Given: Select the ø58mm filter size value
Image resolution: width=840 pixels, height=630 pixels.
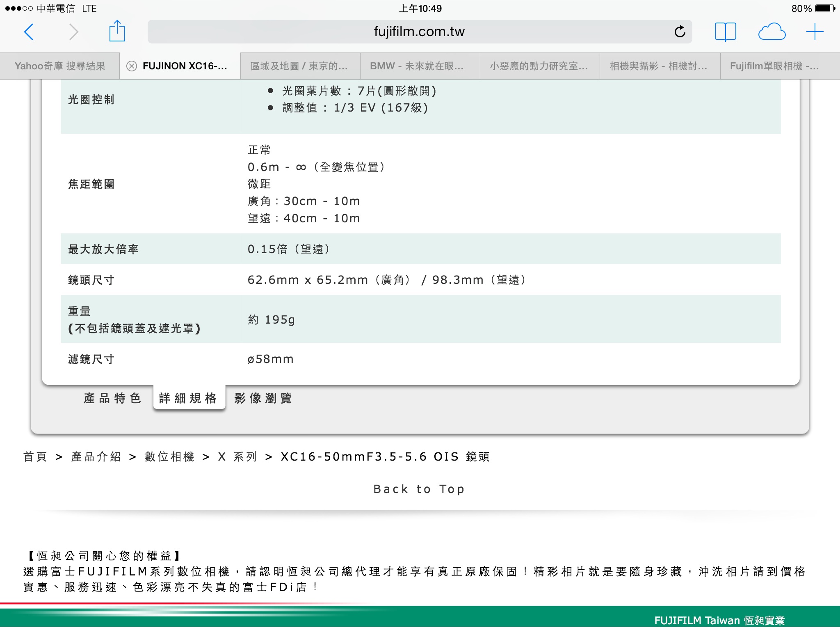Looking at the screenshot, I should (x=270, y=359).
